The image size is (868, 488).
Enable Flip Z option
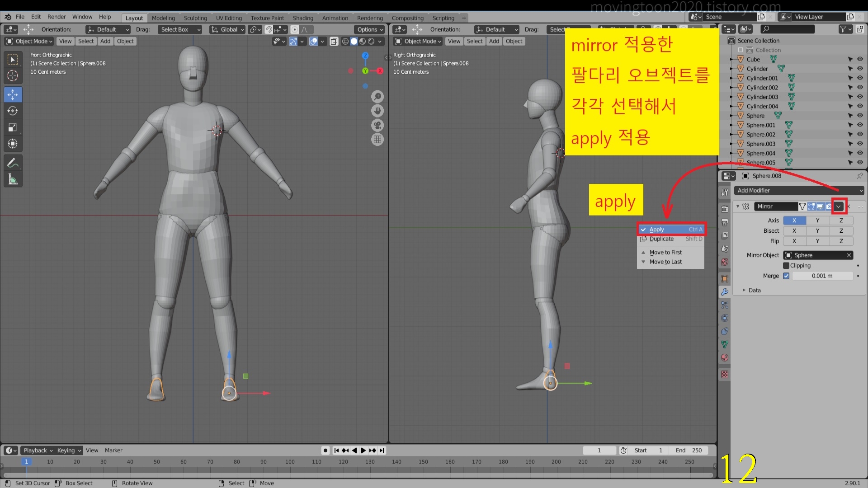(x=841, y=241)
